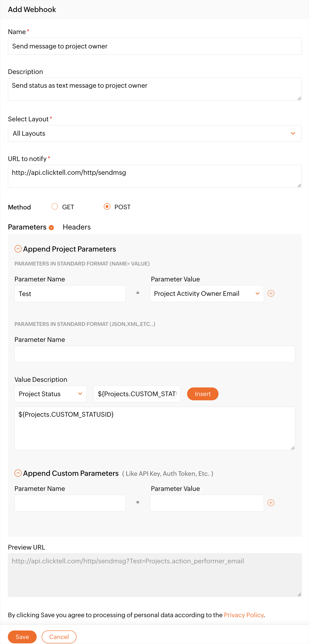Collapse Append Project Parameters section
The image size is (309, 644).
coord(18,249)
